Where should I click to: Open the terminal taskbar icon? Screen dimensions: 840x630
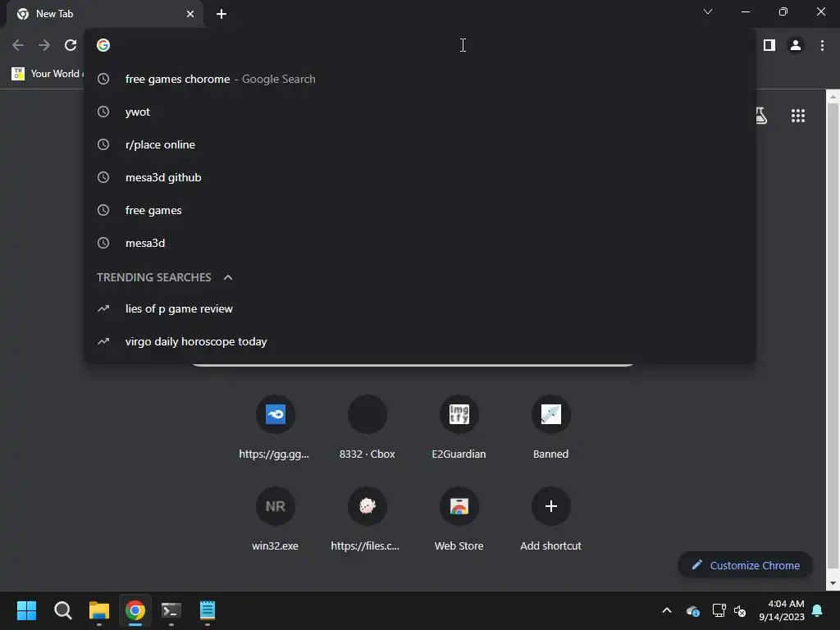pos(171,610)
